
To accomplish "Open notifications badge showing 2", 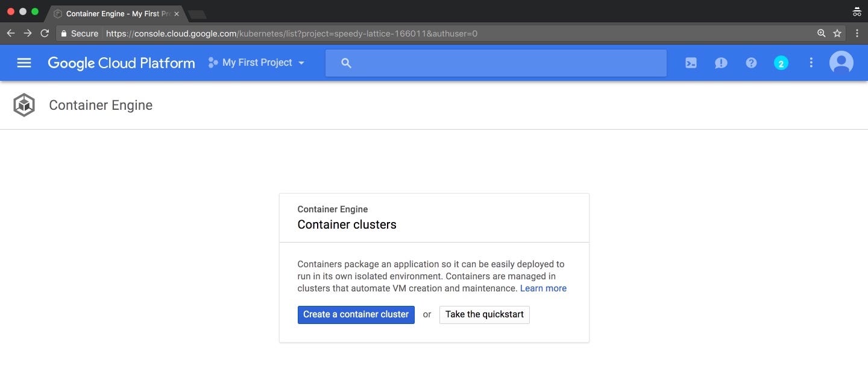I will click(781, 63).
